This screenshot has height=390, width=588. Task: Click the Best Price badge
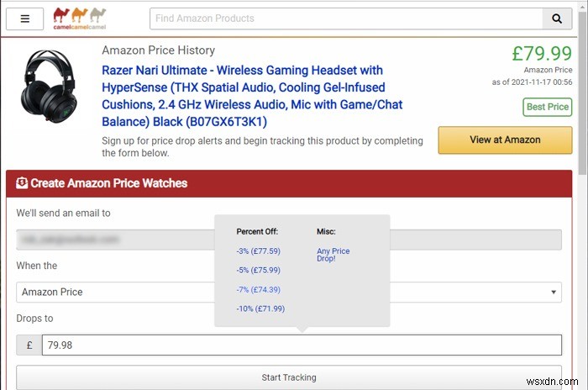pyautogui.click(x=548, y=107)
